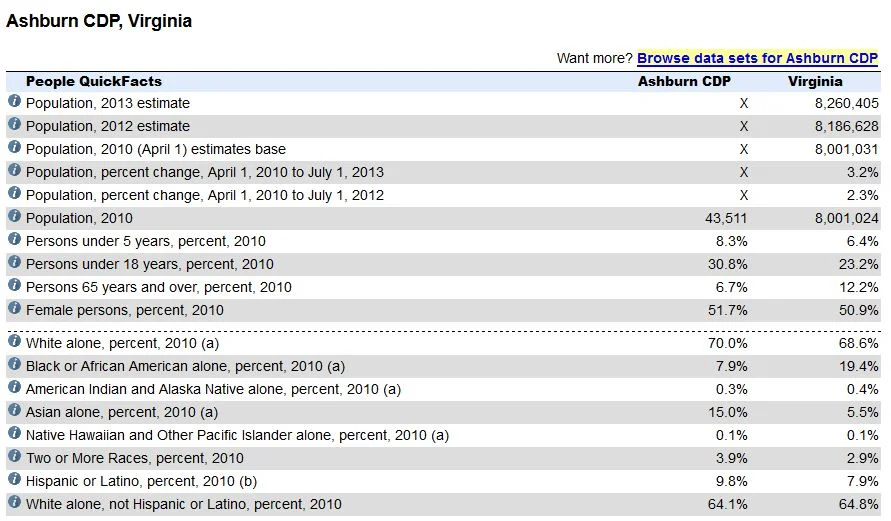This screenshot has width=891, height=521.
Task: Click the Virginia column header
Action: 815,81
